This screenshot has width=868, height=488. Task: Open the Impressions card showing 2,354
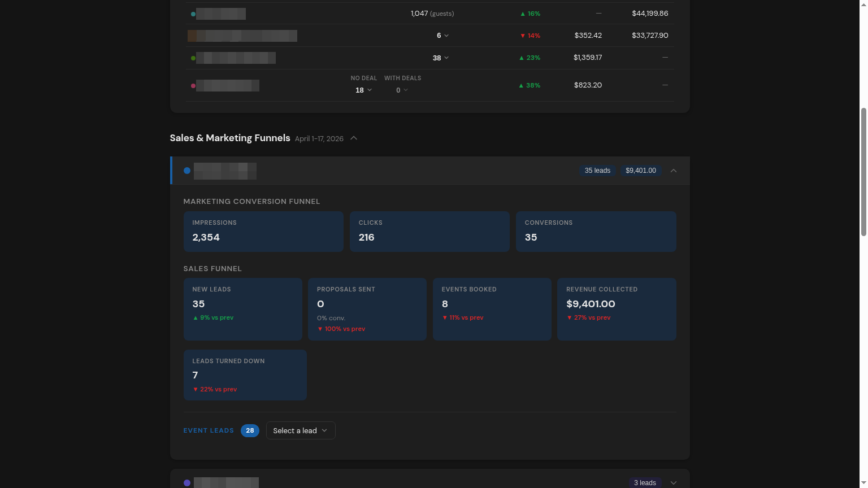pyautogui.click(x=263, y=232)
